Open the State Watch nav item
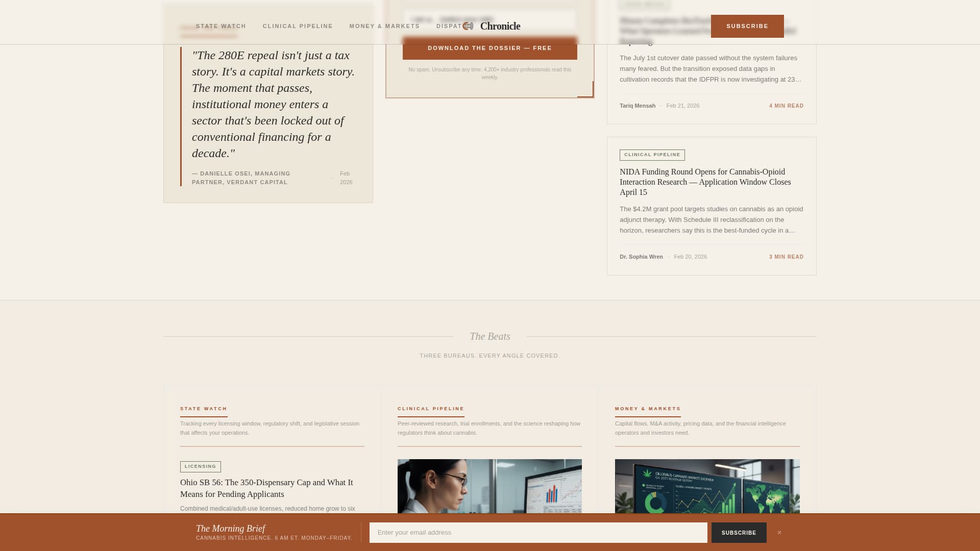 click(x=221, y=26)
